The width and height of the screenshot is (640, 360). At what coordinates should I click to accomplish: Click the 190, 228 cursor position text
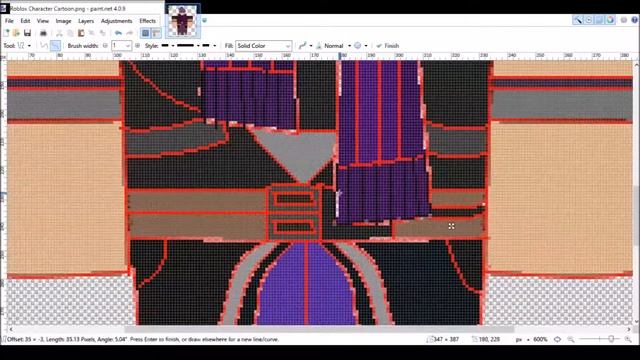point(488,339)
